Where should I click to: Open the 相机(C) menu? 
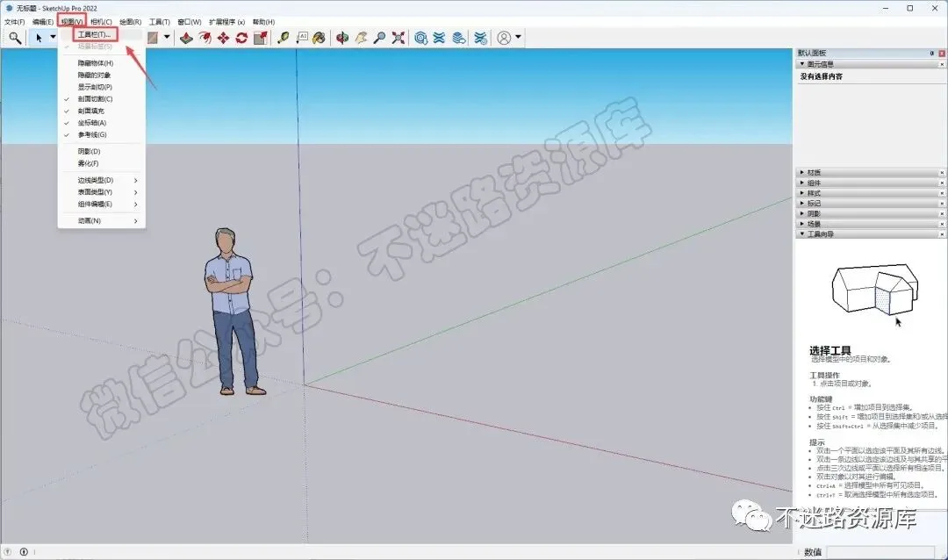tap(101, 22)
